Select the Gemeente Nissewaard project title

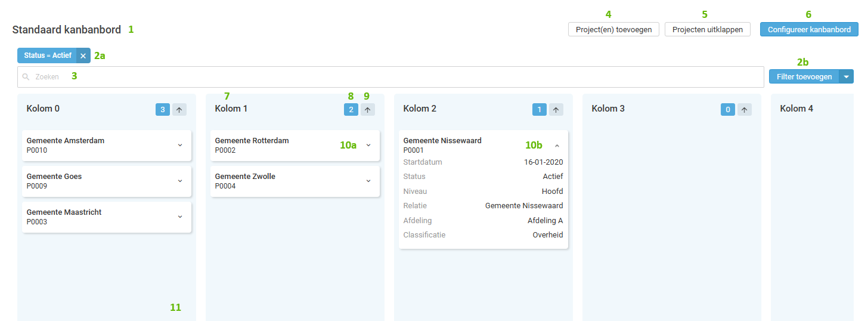442,141
